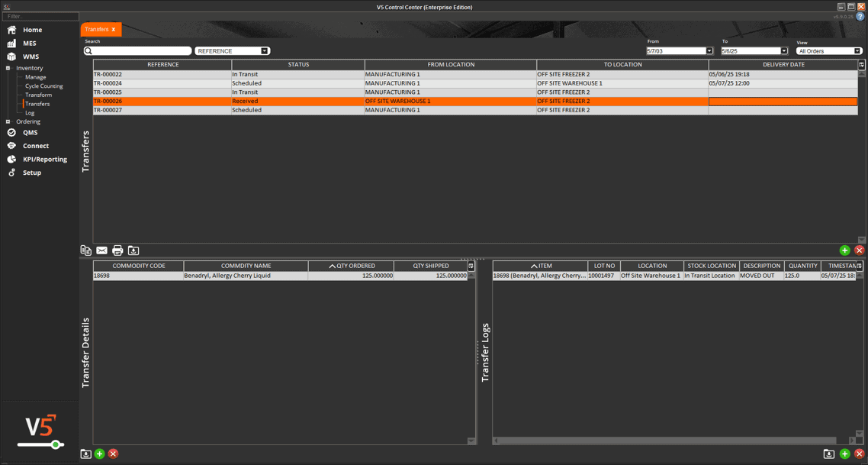This screenshot has width=868, height=465.
Task: Add transfer log entry with green plus
Action: coord(845,454)
